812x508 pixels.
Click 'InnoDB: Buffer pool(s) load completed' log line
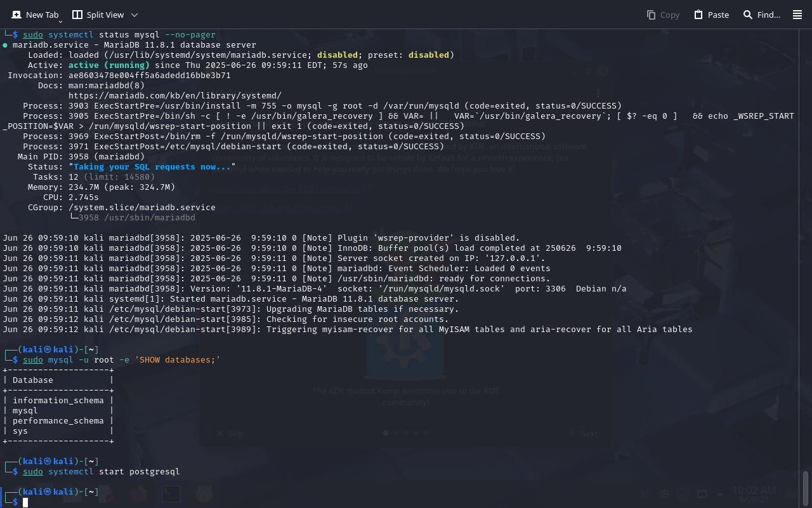(x=312, y=248)
